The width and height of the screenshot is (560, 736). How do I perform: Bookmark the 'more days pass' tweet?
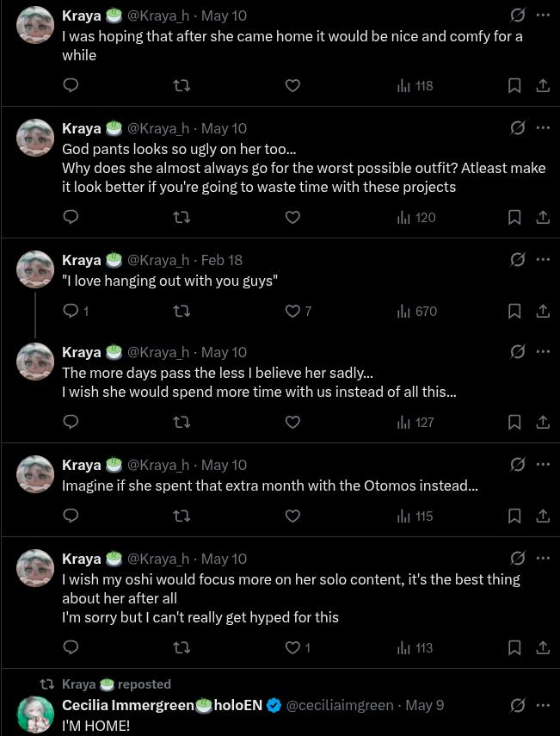pyautogui.click(x=514, y=423)
